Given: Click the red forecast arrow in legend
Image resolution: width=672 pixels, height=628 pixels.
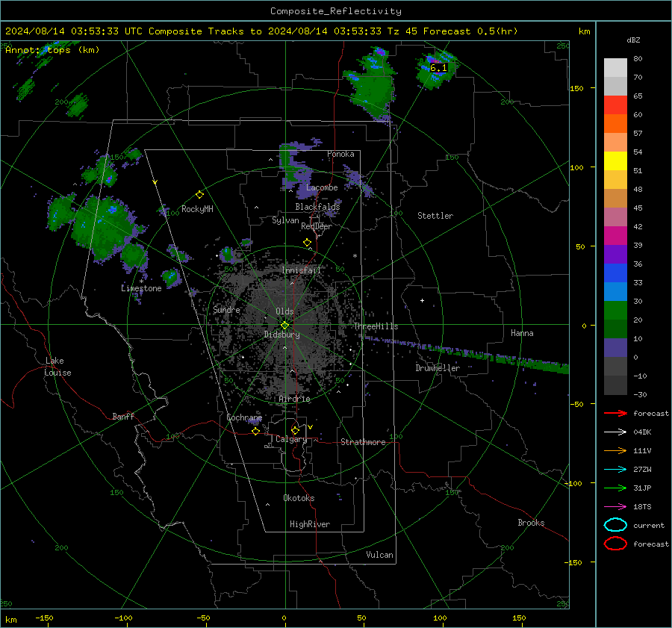Looking at the screenshot, I should [x=615, y=413].
